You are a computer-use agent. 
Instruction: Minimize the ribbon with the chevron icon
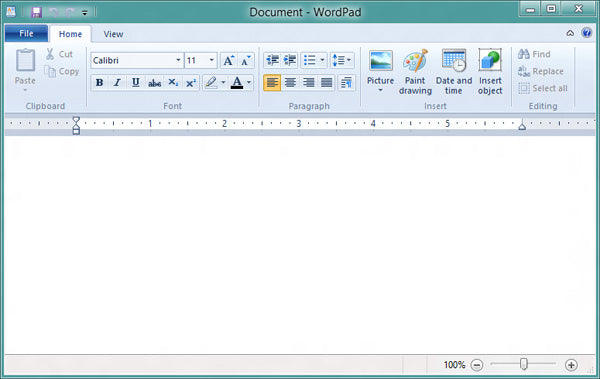point(570,33)
